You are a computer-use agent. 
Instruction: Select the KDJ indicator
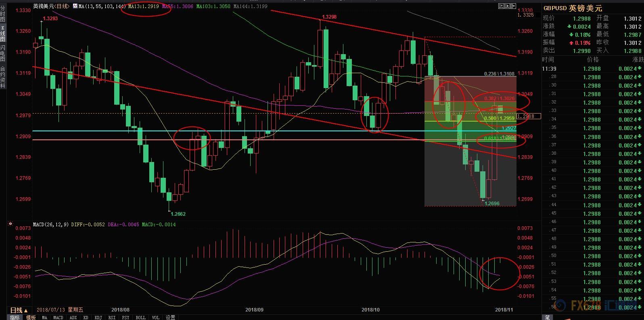point(98,317)
